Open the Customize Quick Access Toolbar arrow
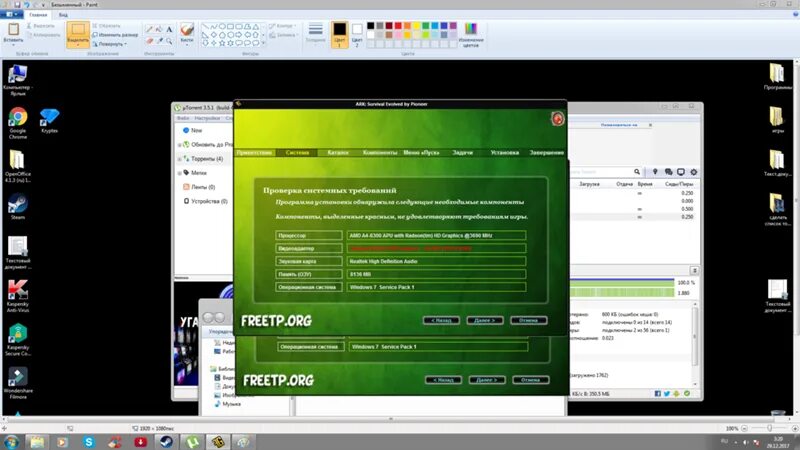800x450 pixels. [43, 5]
